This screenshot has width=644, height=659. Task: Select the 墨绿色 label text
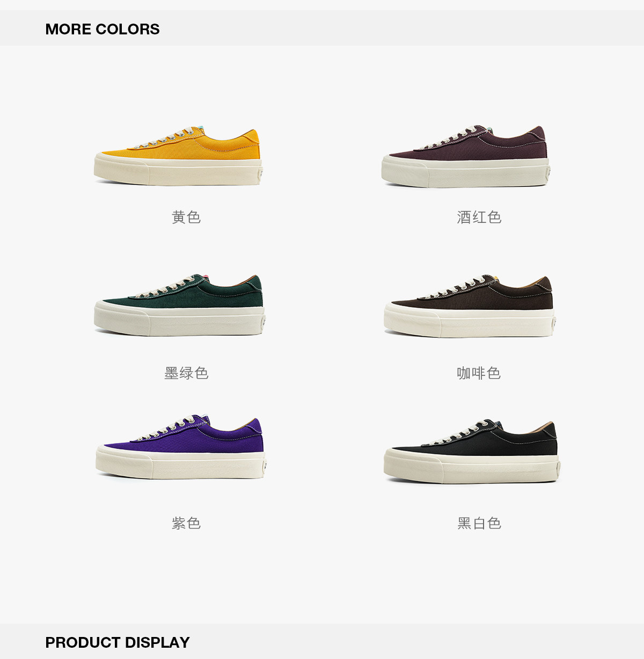pos(186,373)
